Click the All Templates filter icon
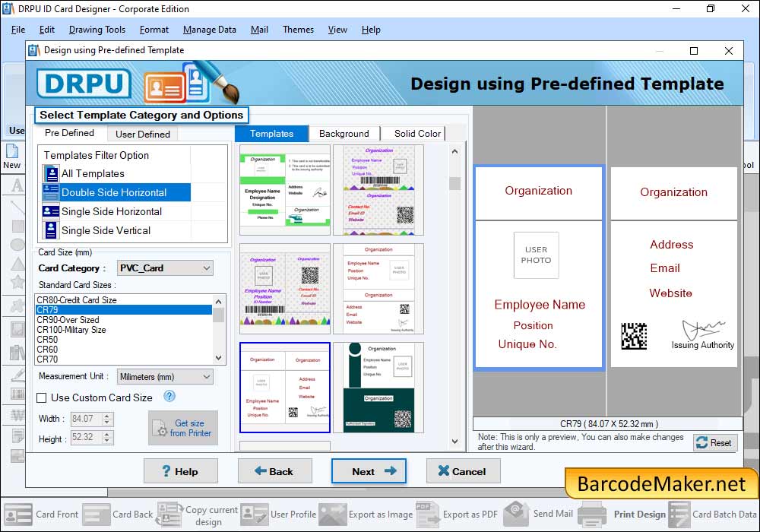 [x=51, y=173]
